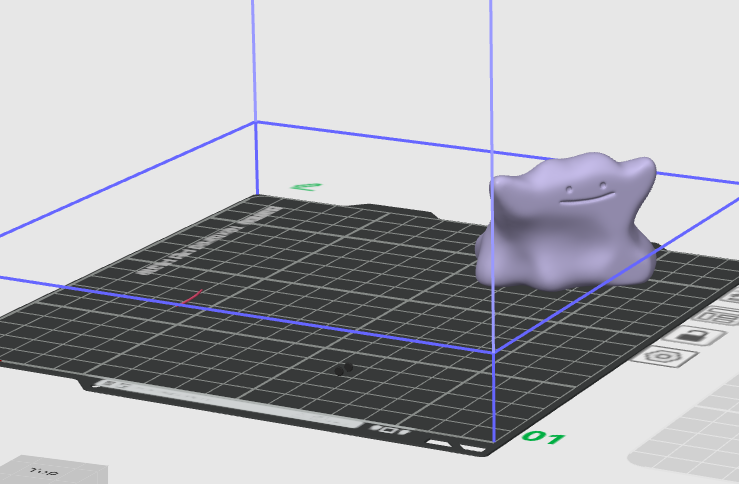This screenshot has height=484, width=739.
Task: Click the green 01 plate number label
Action: (x=544, y=437)
